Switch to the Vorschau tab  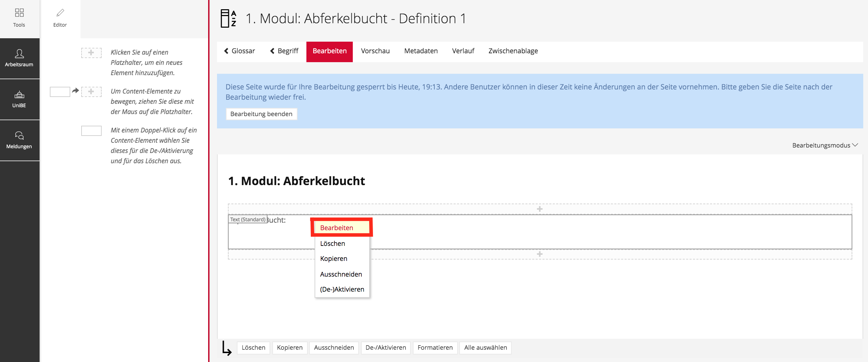[x=375, y=51]
